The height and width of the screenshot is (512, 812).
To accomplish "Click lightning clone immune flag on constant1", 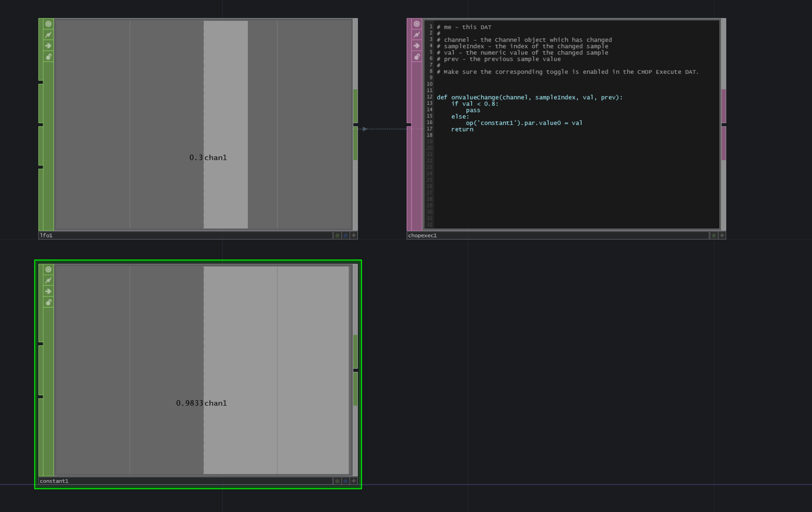I will pos(49,280).
